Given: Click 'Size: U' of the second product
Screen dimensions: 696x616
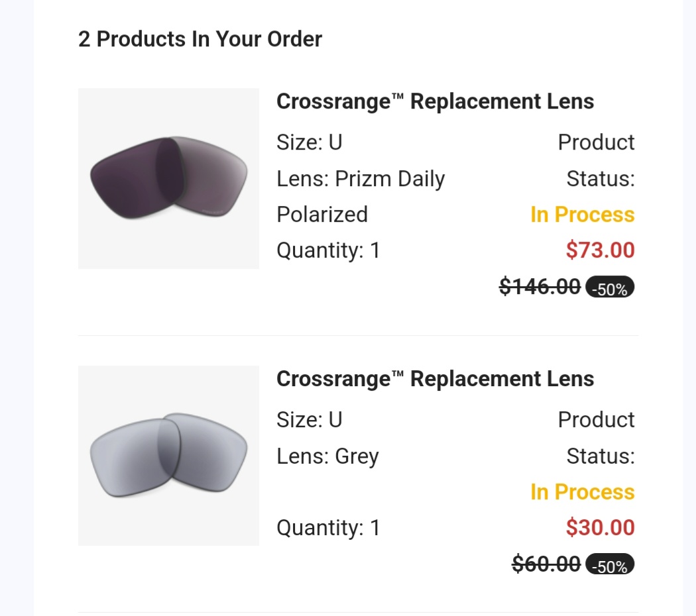Looking at the screenshot, I should pos(309,420).
